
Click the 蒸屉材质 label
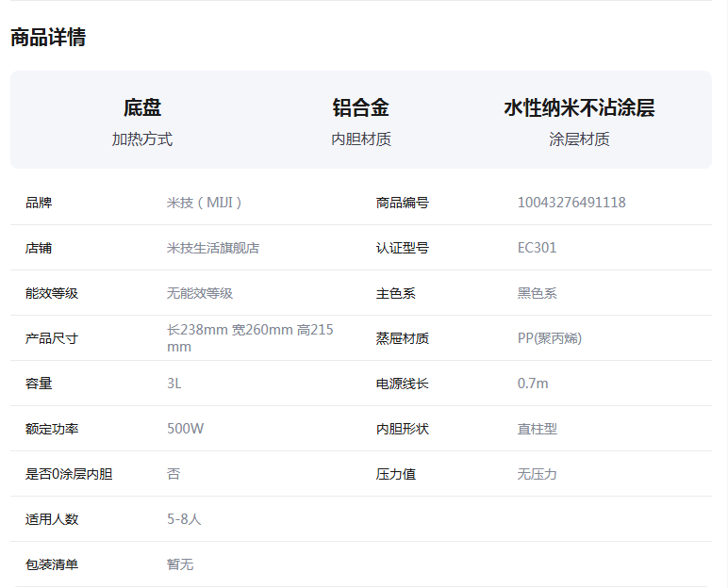click(402, 338)
